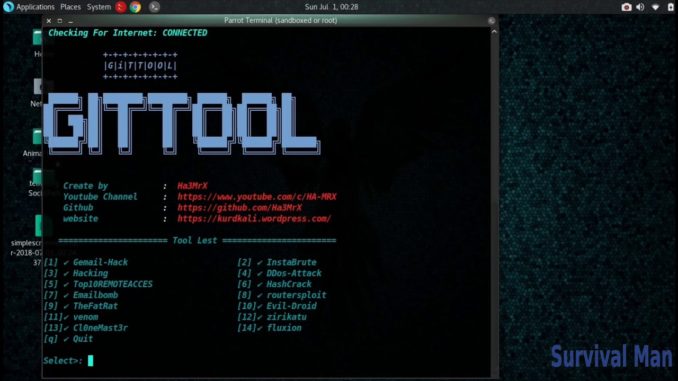Click the [q] Quit entry
Image resolution: width=678 pixels, height=381 pixels.
pos(68,339)
